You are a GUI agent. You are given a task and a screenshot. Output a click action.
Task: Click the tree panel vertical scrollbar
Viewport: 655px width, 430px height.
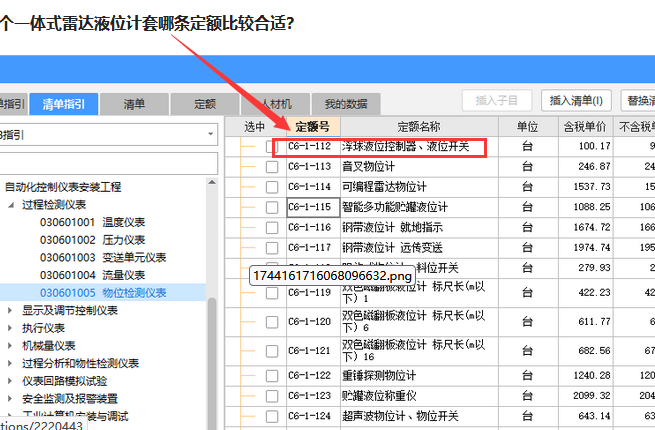click(212, 330)
